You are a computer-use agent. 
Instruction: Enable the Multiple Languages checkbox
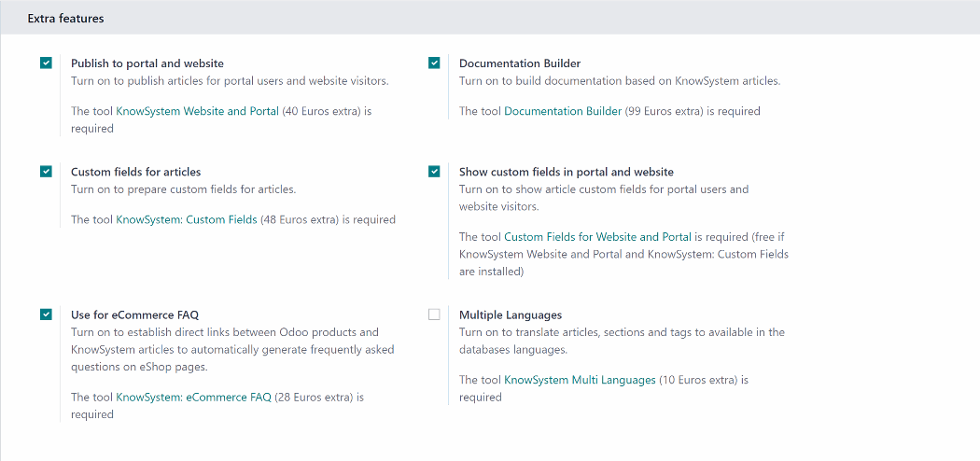[x=434, y=314]
